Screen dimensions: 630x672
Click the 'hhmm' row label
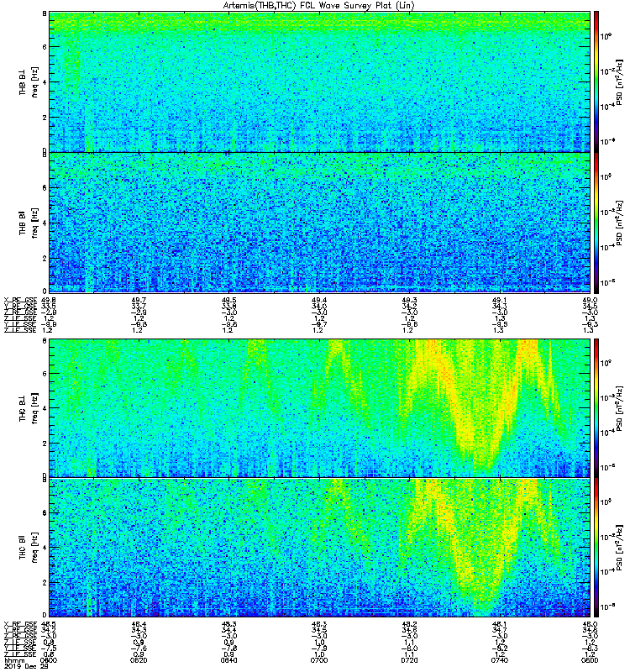tap(14, 660)
